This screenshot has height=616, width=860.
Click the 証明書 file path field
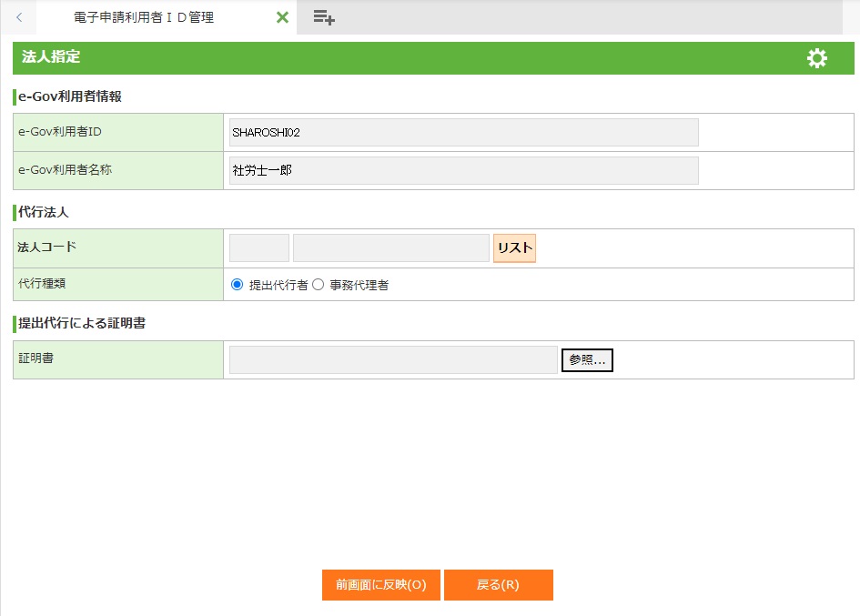click(393, 359)
